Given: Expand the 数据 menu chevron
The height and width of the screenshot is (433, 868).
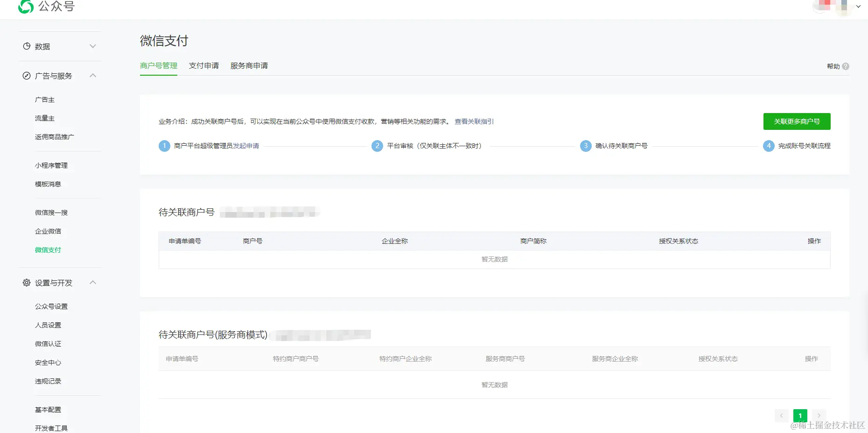Looking at the screenshot, I should (93, 46).
